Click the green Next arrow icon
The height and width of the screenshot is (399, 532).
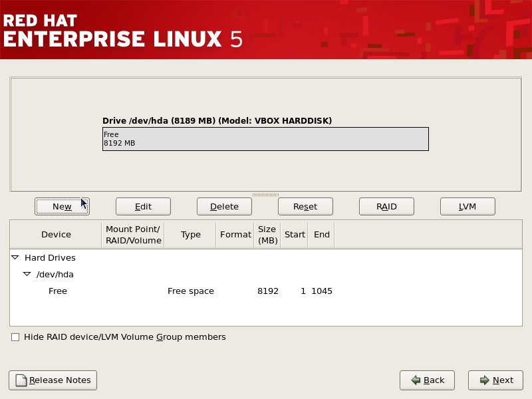[485, 380]
